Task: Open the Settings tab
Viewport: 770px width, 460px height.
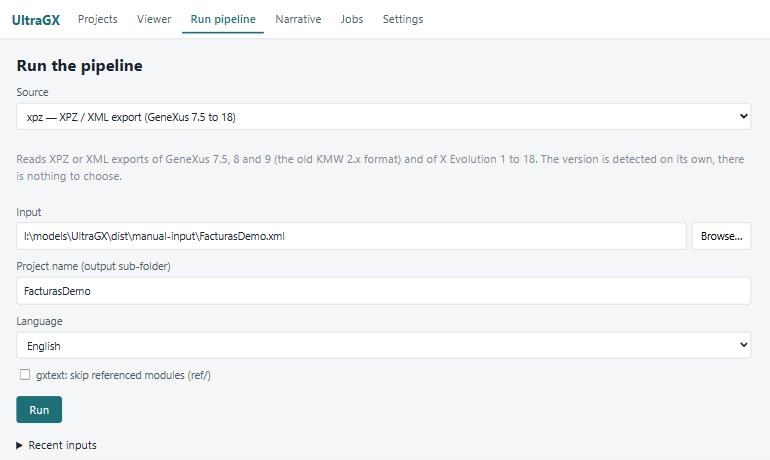Action: [x=403, y=19]
